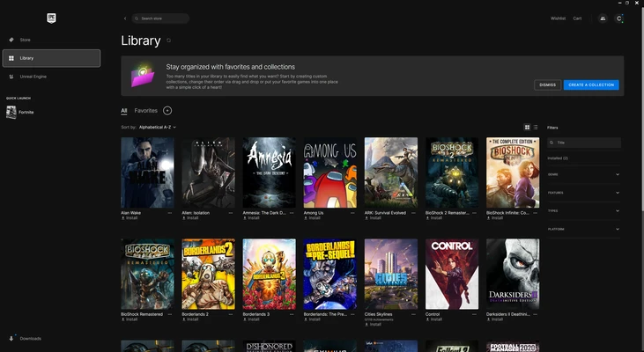644x352 pixels.
Task: Install Cities Skylines
Action: click(x=374, y=324)
